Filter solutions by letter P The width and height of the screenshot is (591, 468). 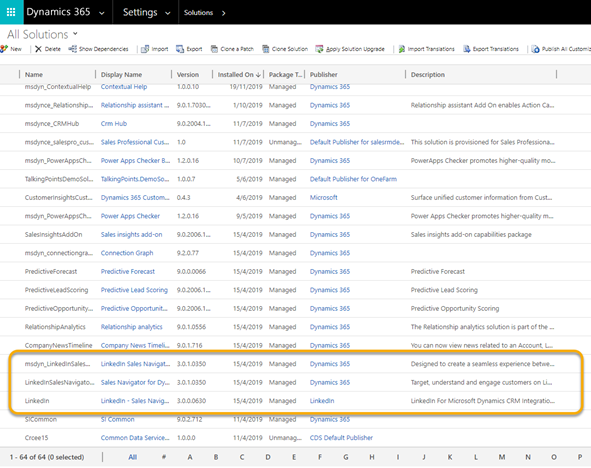click(x=580, y=457)
